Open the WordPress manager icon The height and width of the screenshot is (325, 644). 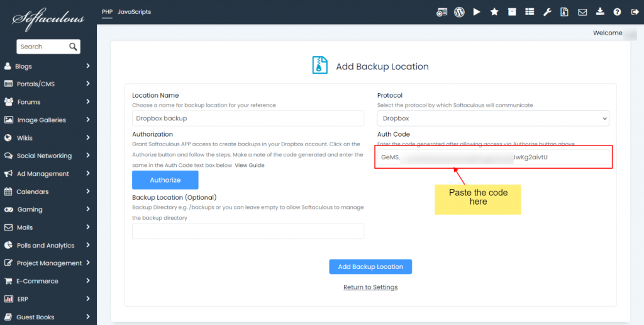[459, 12]
